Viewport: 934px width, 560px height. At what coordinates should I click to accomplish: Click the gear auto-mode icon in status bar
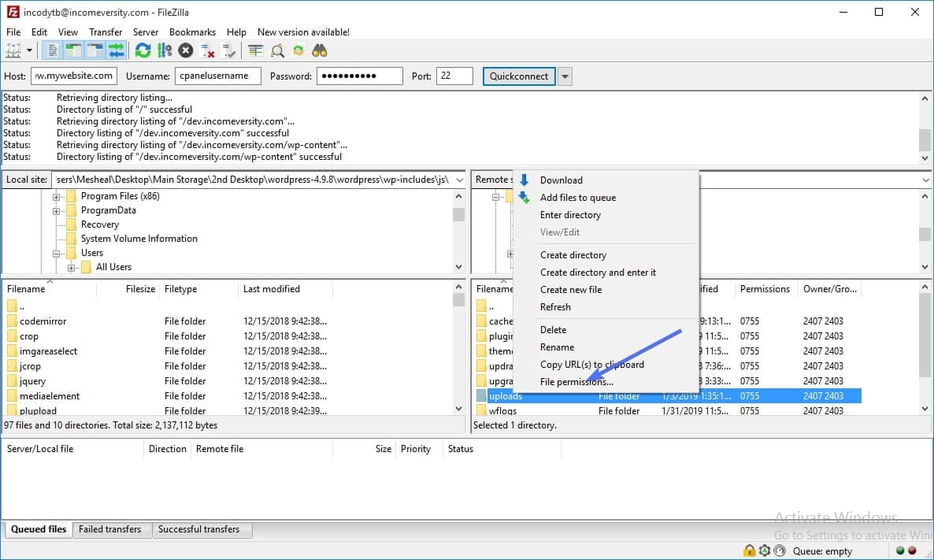(765, 551)
